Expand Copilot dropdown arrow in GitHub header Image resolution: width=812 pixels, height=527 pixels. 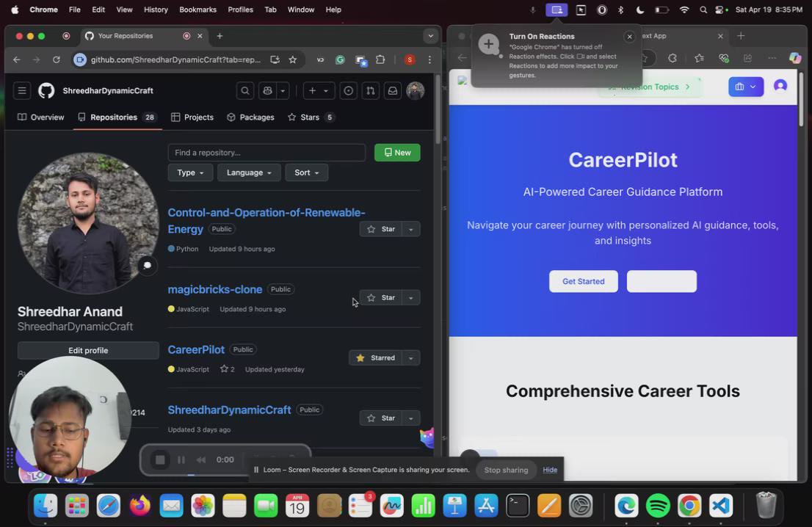283,90
